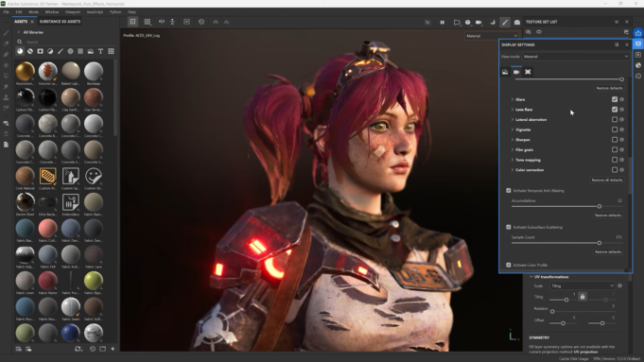The height and width of the screenshot is (362, 644).
Task: Select the Aluminium gold material thumbnail
Action: click(25, 72)
